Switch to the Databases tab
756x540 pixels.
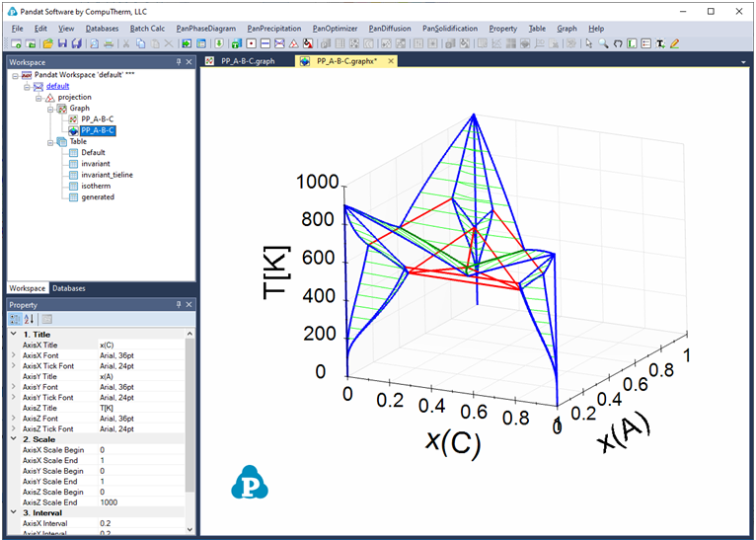(x=68, y=288)
